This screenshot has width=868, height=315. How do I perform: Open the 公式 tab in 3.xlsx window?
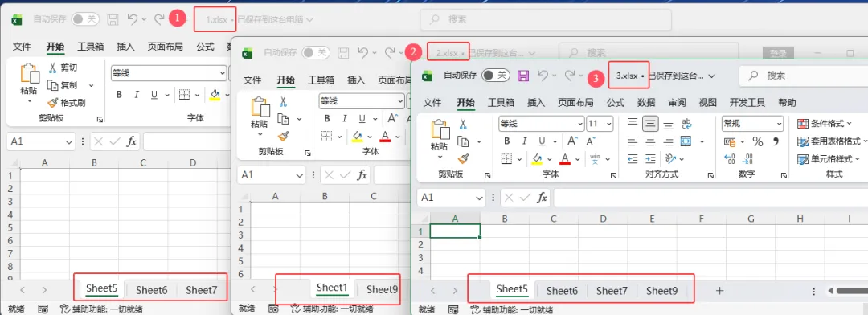[x=616, y=102]
